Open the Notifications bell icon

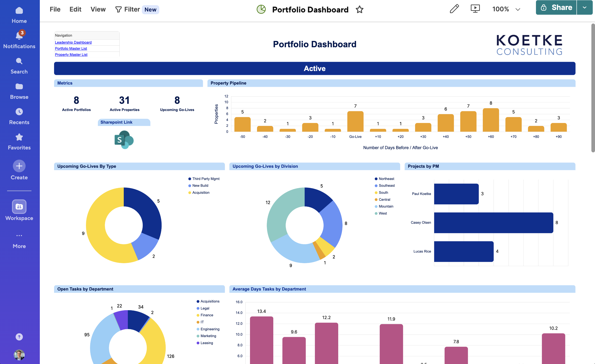coord(19,35)
